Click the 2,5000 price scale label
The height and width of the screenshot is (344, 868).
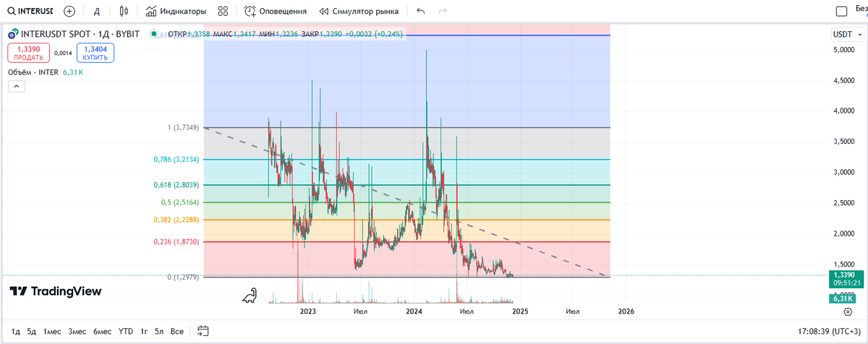coord(843,203)
